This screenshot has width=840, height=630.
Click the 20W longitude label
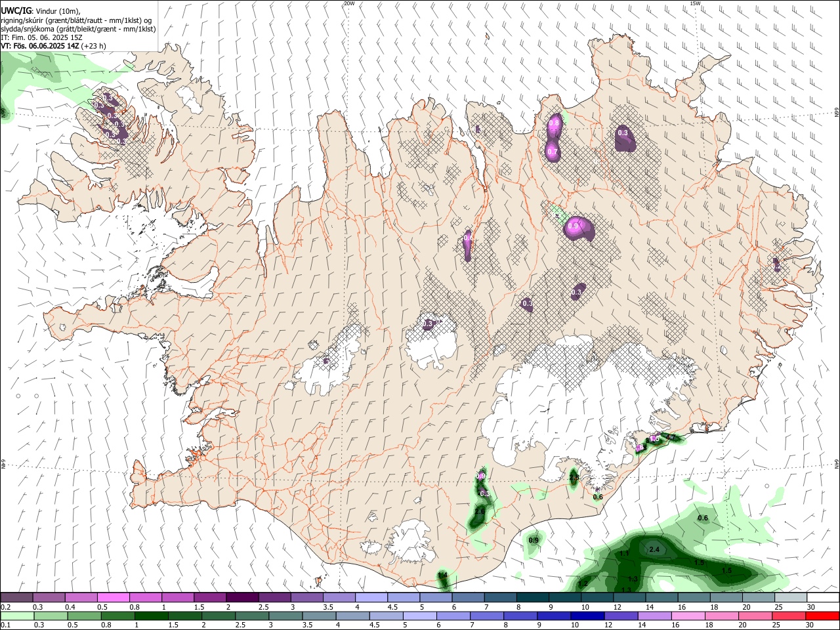349,3
